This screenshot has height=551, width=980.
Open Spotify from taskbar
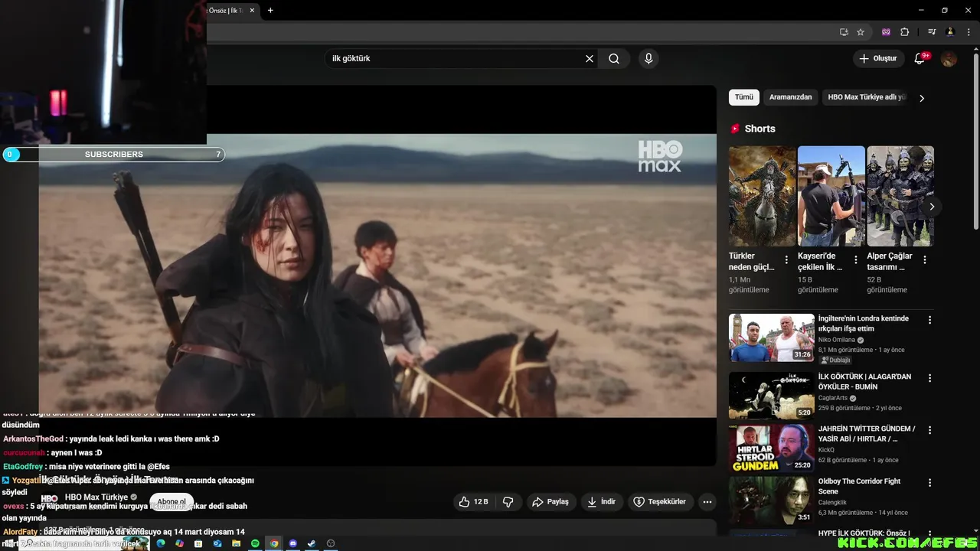pos(255,543)
